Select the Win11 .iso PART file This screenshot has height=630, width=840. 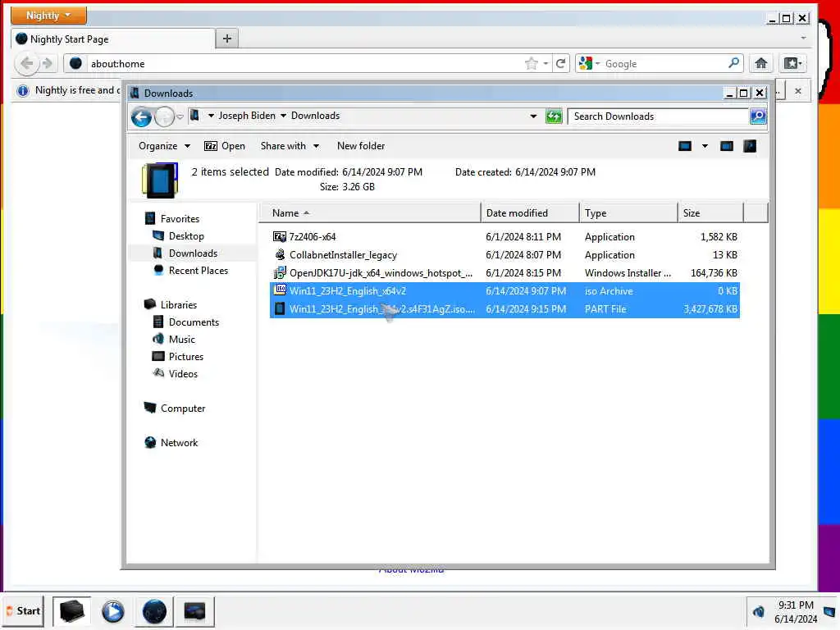click(x=504, y=309)
